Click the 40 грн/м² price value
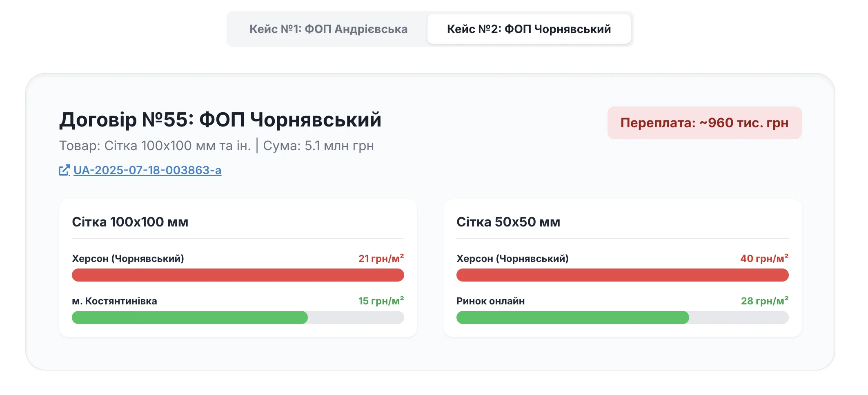Screen dimensions: 868x395 (764, 258)
